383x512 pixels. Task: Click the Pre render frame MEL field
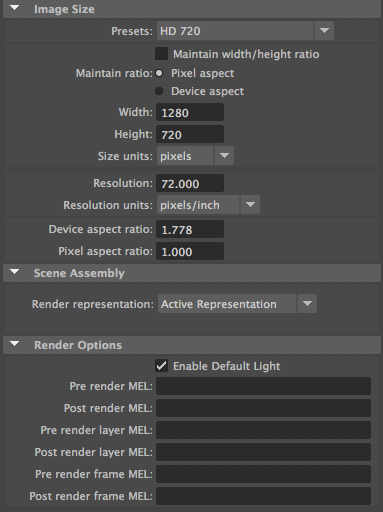[263, 474]
